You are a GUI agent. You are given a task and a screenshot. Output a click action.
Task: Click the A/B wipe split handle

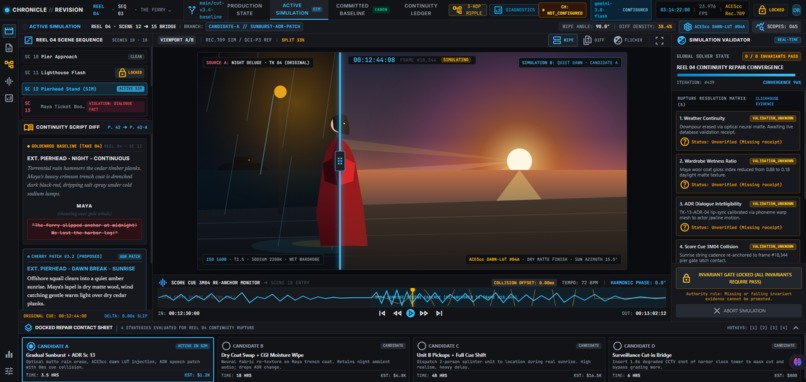tap(340, 161)
